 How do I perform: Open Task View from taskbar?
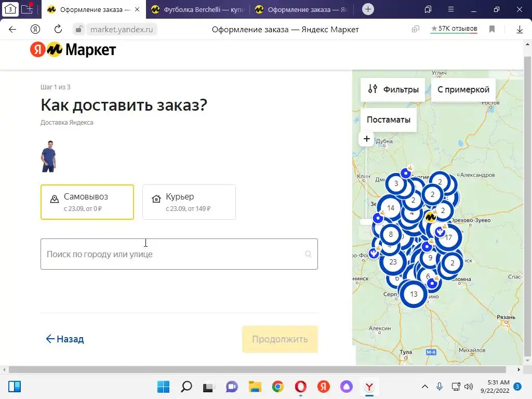click(208, 387)
